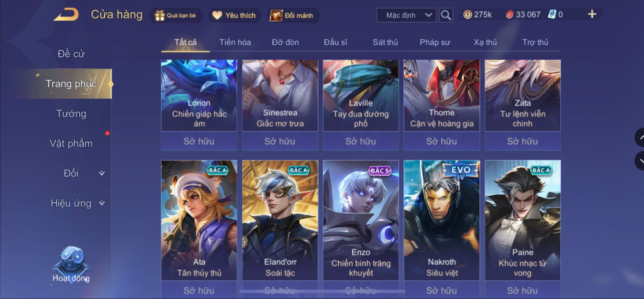Screen dimensions: 644x299
Task: Switch to the Pháp sư tab
Action: [435, 42]
